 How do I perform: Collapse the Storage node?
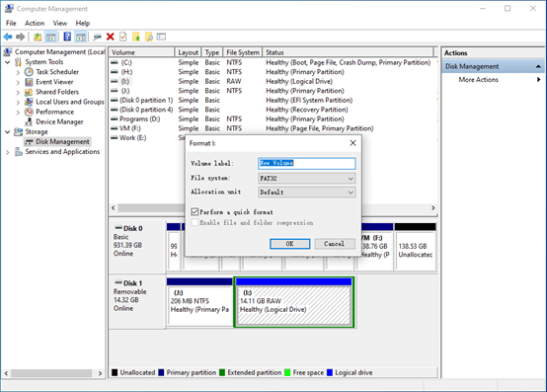(x=8, y=132)
